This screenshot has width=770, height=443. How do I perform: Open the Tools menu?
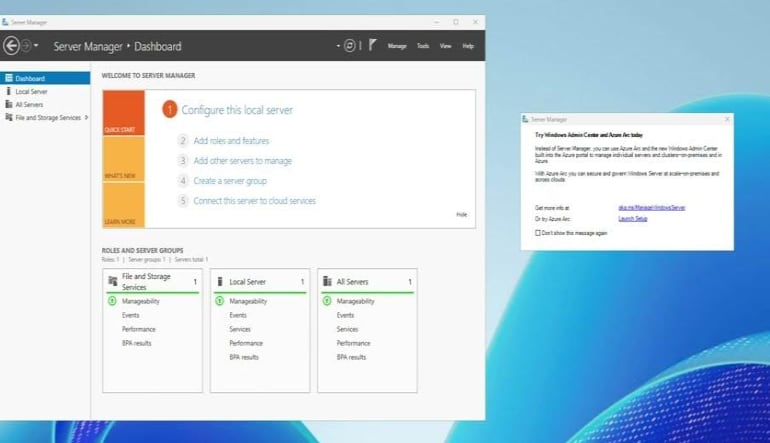(423, 46)
